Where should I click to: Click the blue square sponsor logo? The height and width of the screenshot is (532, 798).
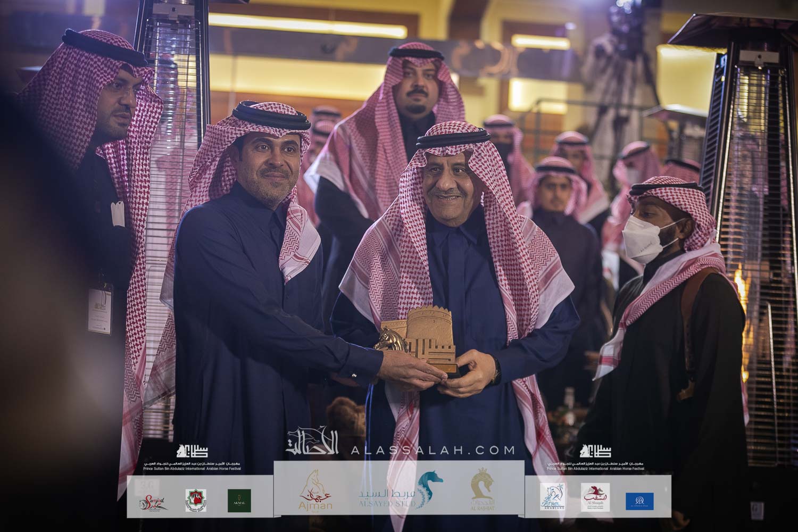tap(640, 501)
